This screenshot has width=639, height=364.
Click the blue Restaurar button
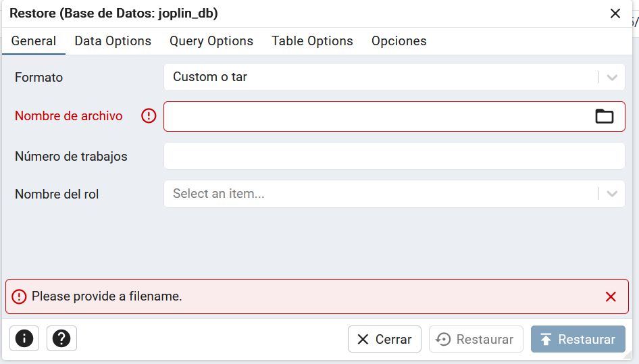pos(578,339)
